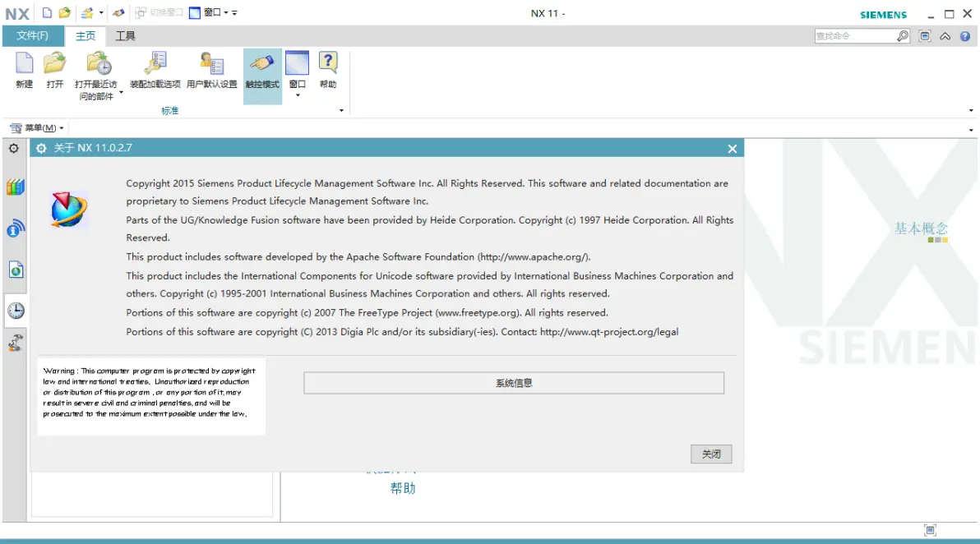The width and height of the screenshot is (980, 544).
Task: Click the 帮助 link on welcome page
Action: (x=403, y=488)
